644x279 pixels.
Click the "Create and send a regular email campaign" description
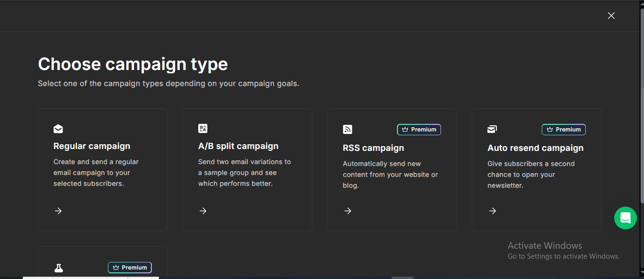96,173
